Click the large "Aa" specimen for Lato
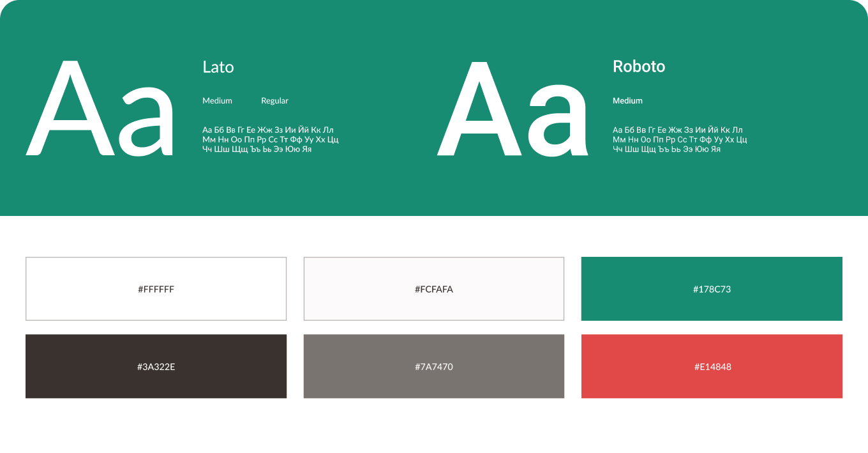The height and width of the screenshot is (453, 868). click(100, 108)
